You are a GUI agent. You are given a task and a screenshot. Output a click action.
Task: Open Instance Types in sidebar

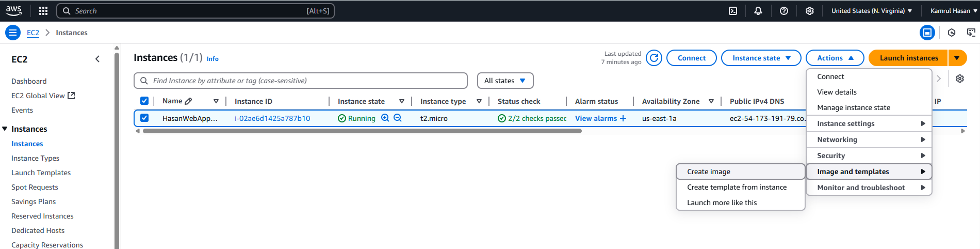(35, 158)
